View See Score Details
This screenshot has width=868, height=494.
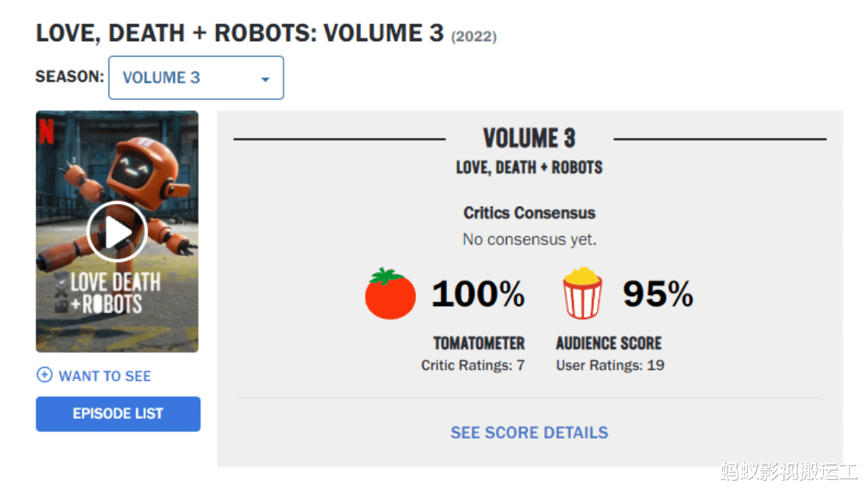[x=529, y=432]
